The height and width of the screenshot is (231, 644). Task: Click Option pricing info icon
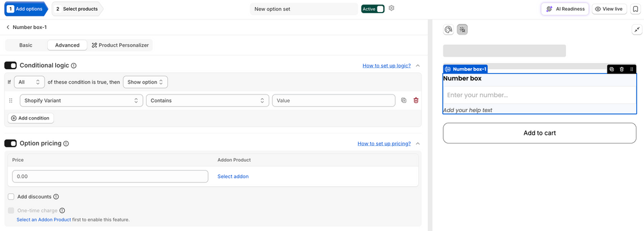pyautogui.click(x=66, y=144)
